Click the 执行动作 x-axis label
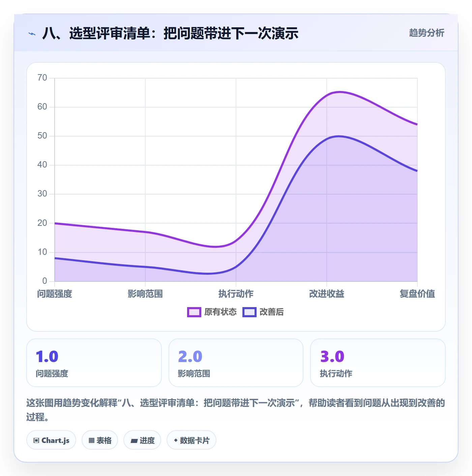Screen dimensions: 472x476 [236, 294]
